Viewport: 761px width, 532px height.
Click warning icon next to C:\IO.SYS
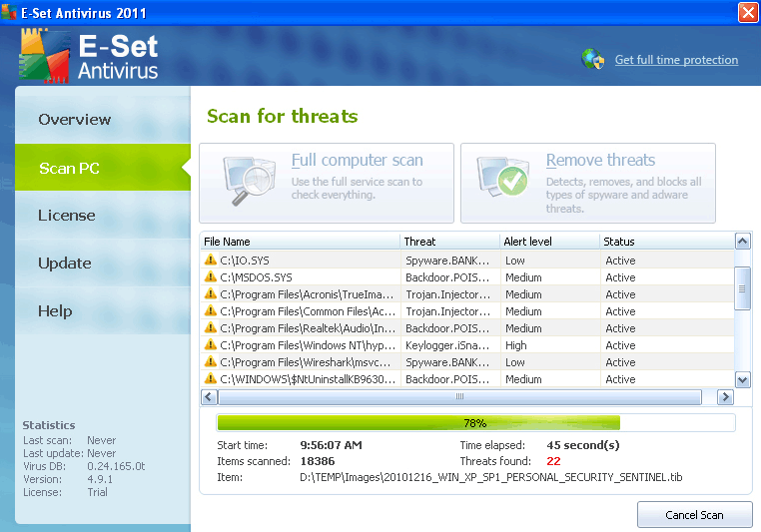click(210, 261)
